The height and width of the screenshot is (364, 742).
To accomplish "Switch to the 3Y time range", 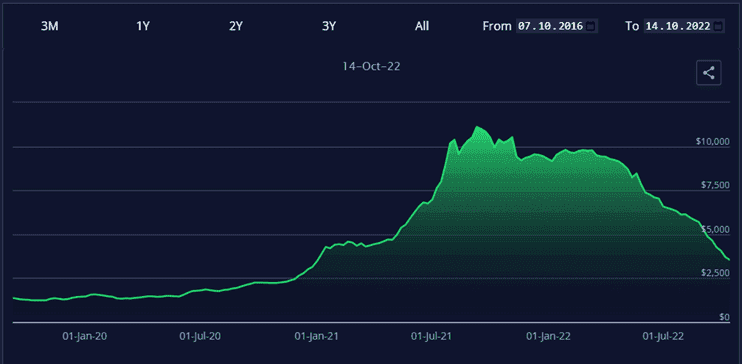I will coord(329,26).
